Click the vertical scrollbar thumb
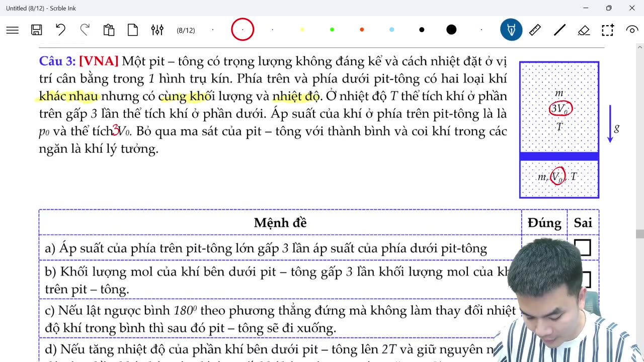 tap(639, 234)
